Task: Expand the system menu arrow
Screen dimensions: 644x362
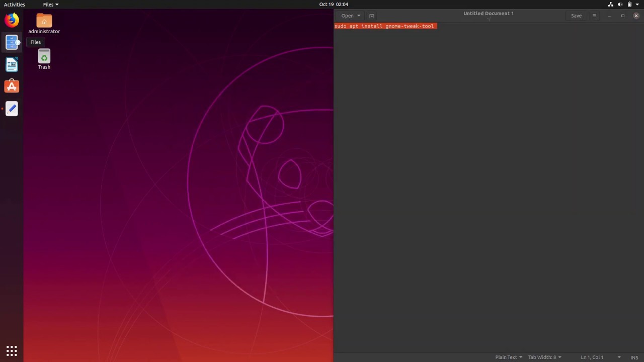Action: [637, 5]
